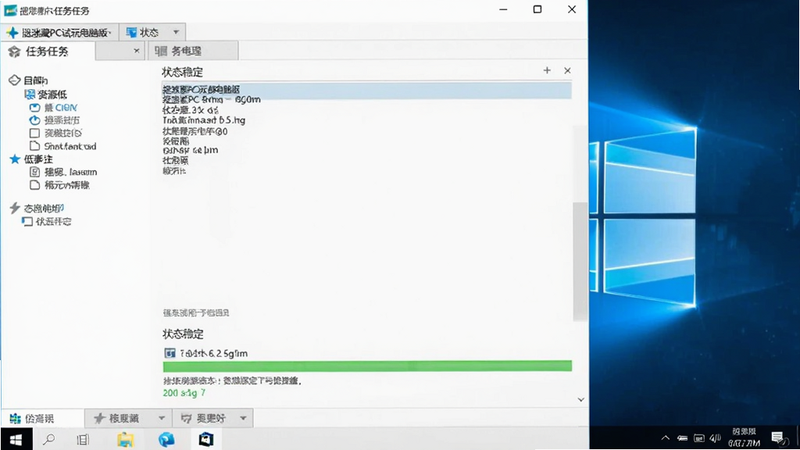
Task: Click the blue star icon in the toolbar tab
Action: click(x=12, y=33)
